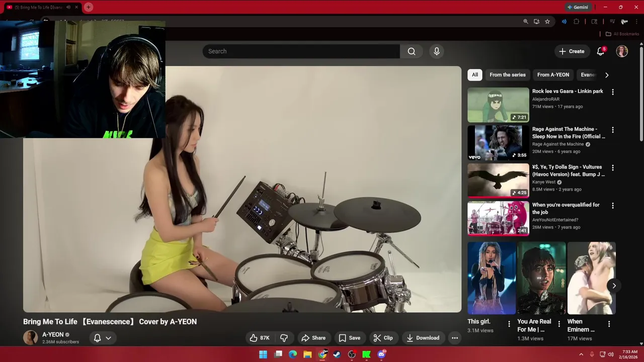Open options for 'This girl.' short
The image size is (644, 362).
pyautogui.click(x=509, y=324)
